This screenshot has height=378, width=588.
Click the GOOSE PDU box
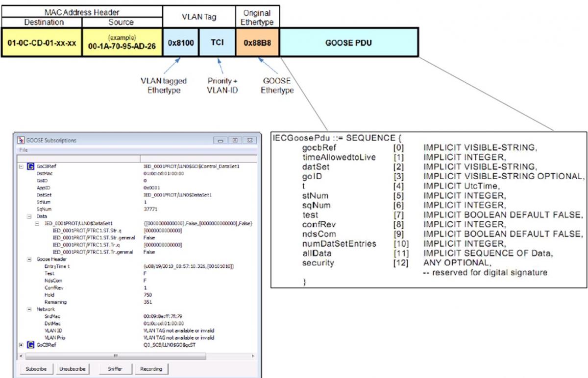click(x=348, y=43)
